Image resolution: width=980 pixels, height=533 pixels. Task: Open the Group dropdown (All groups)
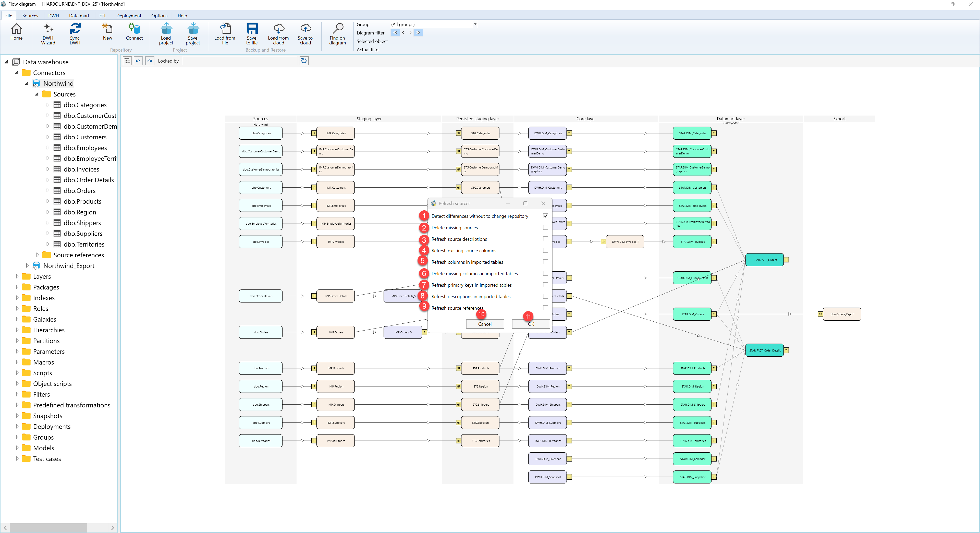pyautogui.click(x=475, y=24)
